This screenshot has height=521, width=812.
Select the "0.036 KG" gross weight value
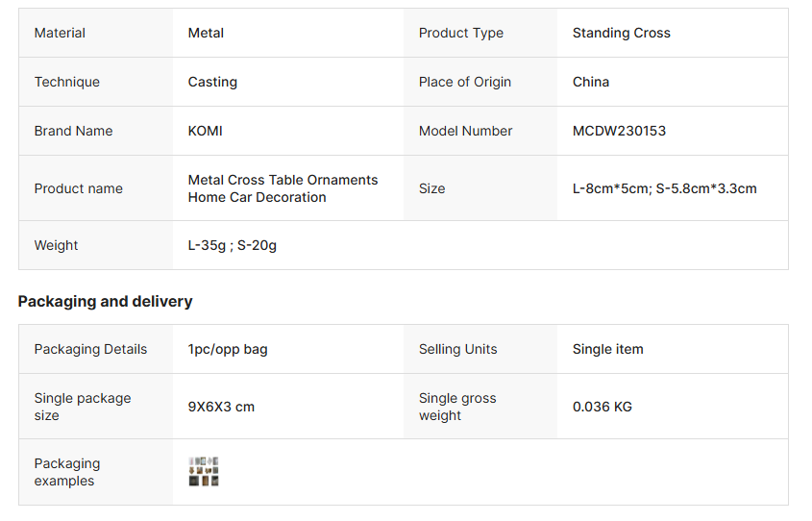[x=602, y=407]
